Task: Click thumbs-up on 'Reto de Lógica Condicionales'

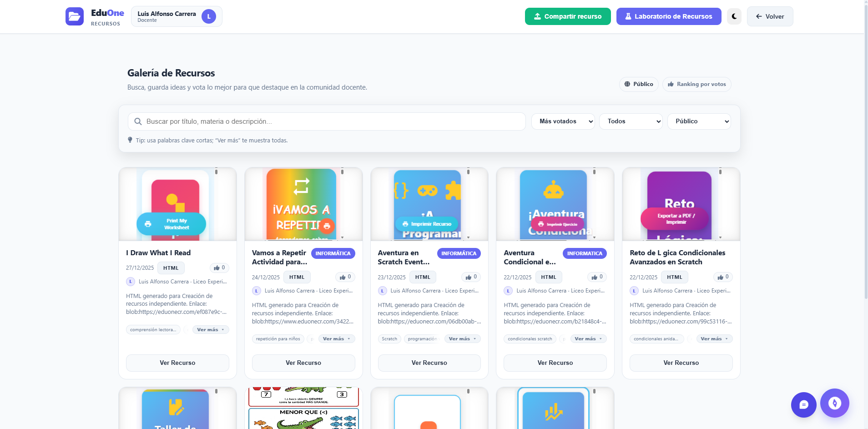Action: 723,277
